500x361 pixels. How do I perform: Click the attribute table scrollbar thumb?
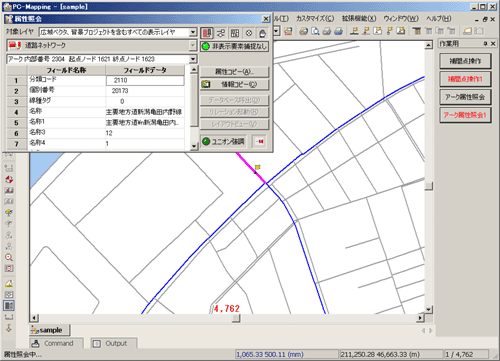[194, 100]
